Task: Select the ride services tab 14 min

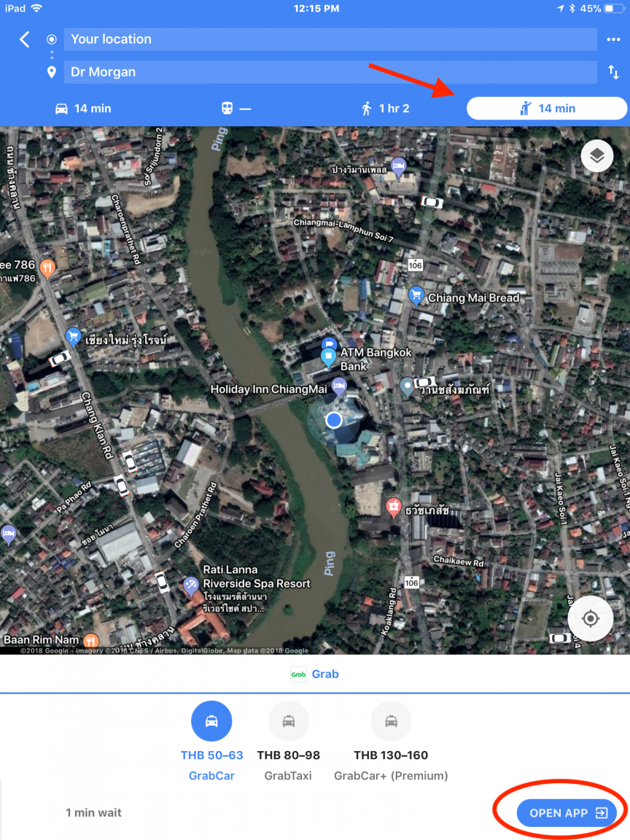Action: click(547, 108)
